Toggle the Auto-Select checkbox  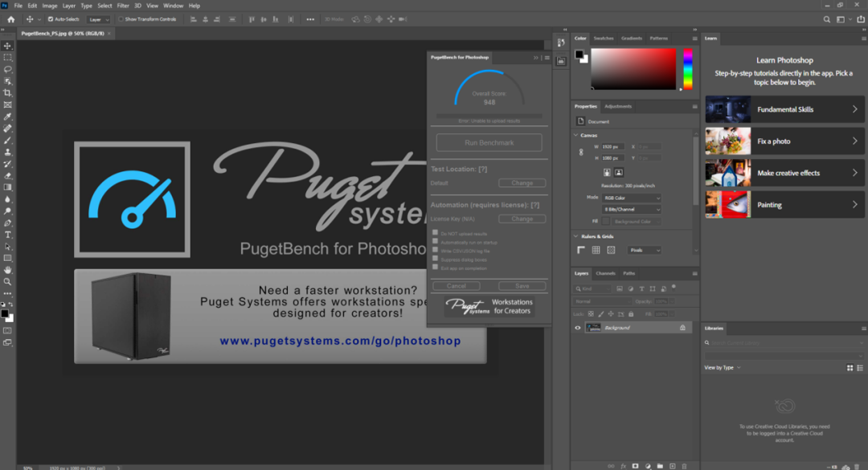[51, 19]
